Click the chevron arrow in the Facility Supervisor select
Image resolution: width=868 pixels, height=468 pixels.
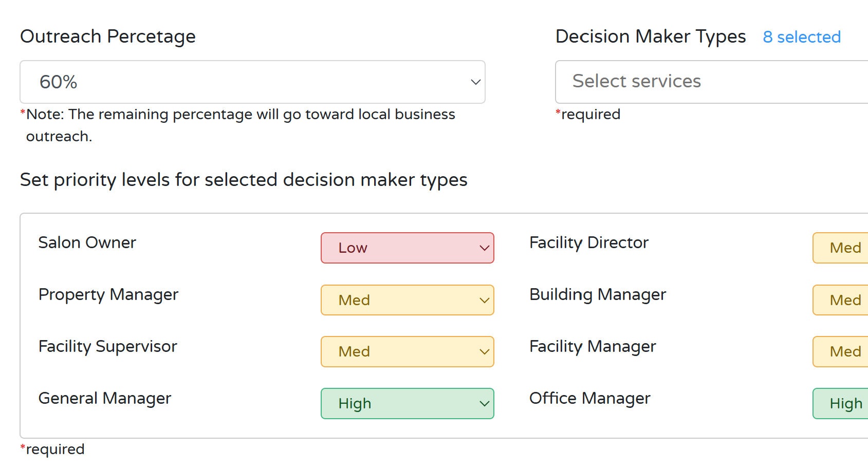(x=484, y=352)
